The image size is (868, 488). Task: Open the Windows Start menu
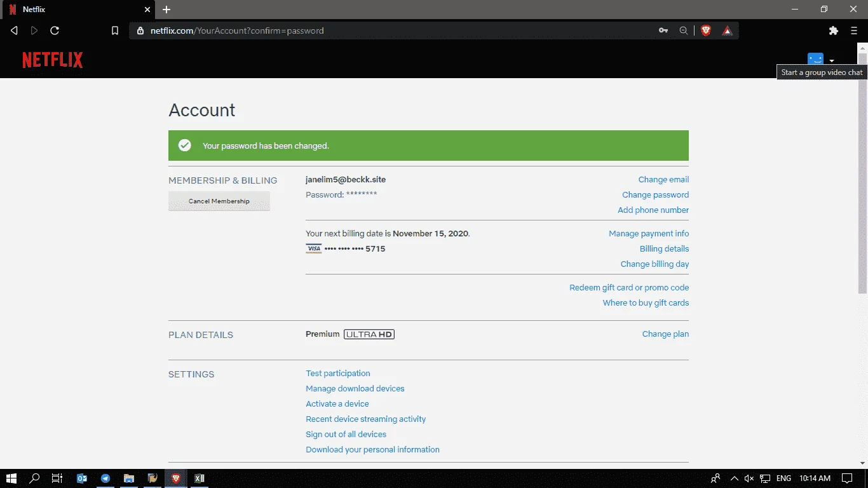(x=11, y=478)
